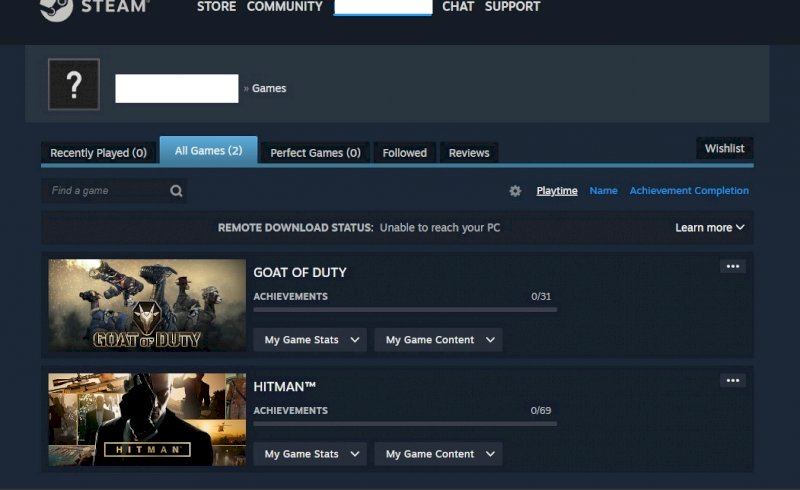Open the Followed tab
This screenshot has width=800, height=490.
pos(405,153)
